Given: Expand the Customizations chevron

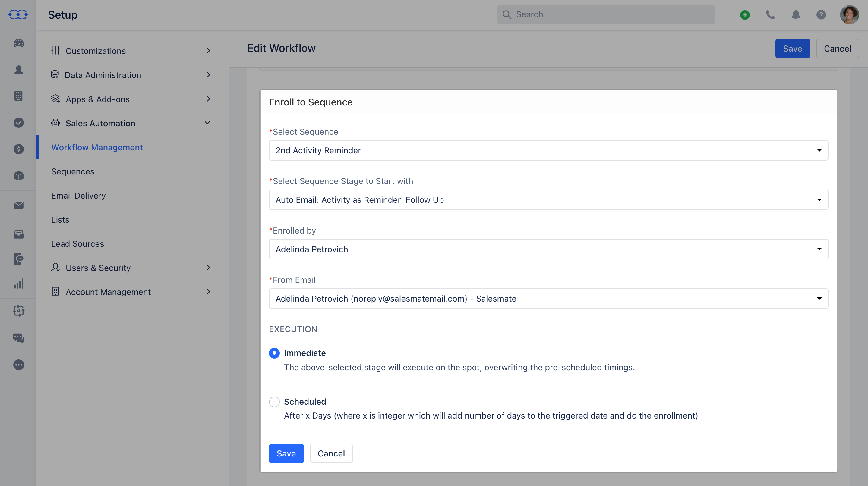Looking at the screenshot, I should [208, 51].
